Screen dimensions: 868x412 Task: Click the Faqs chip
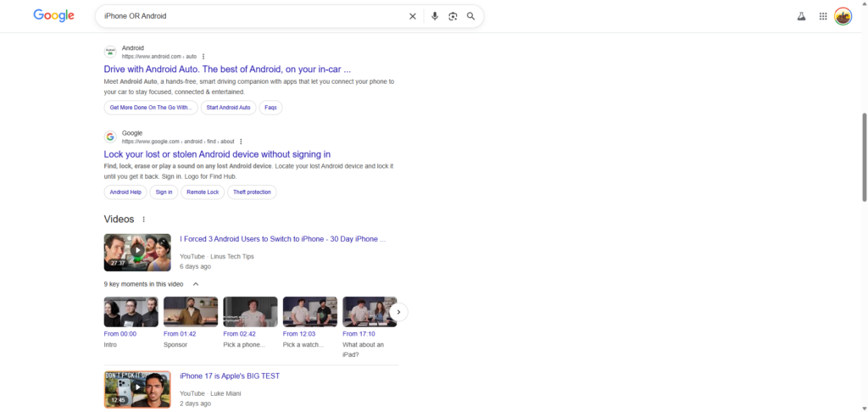[x=270, y=108]
